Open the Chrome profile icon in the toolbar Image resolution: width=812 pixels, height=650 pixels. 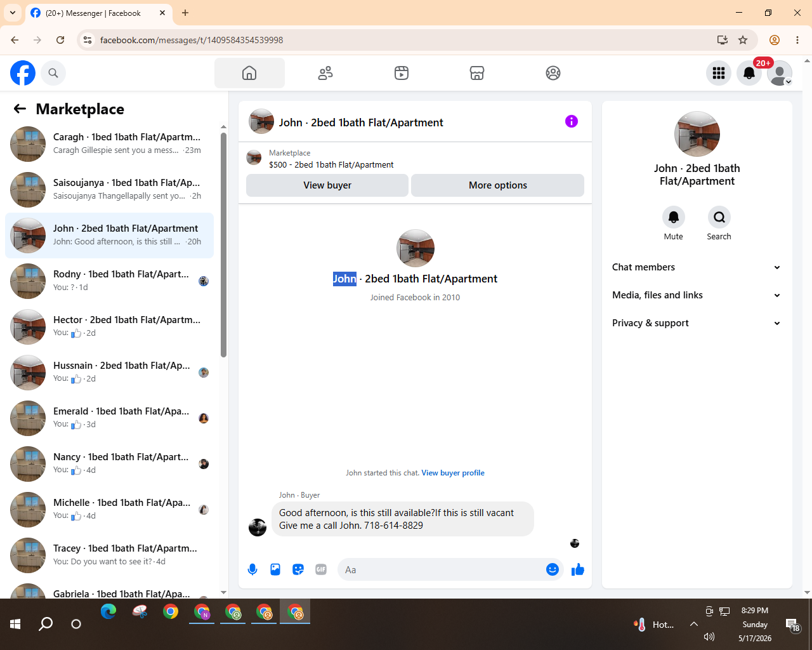point(775,40)
